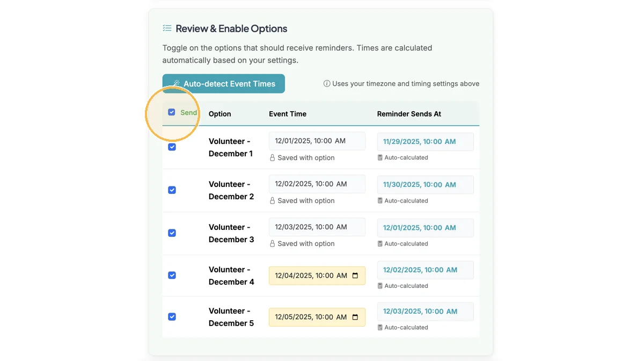The height and width of the screenshot is (361, 644).
Task: Open calendar picker for December 5 event time
Action: (355, 317)
